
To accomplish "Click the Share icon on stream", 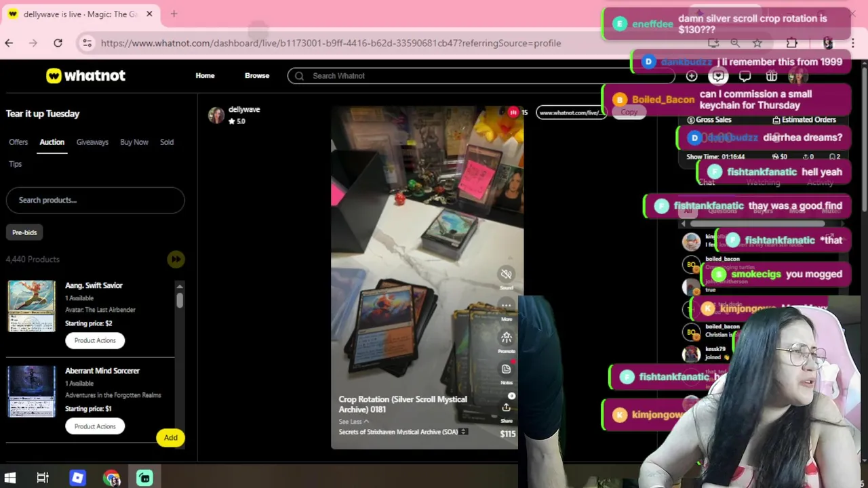I will tap(506, 407).
